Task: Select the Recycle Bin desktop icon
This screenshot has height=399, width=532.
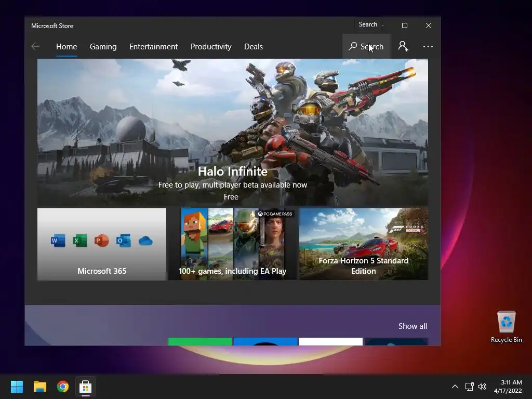Action: (506, 327)
